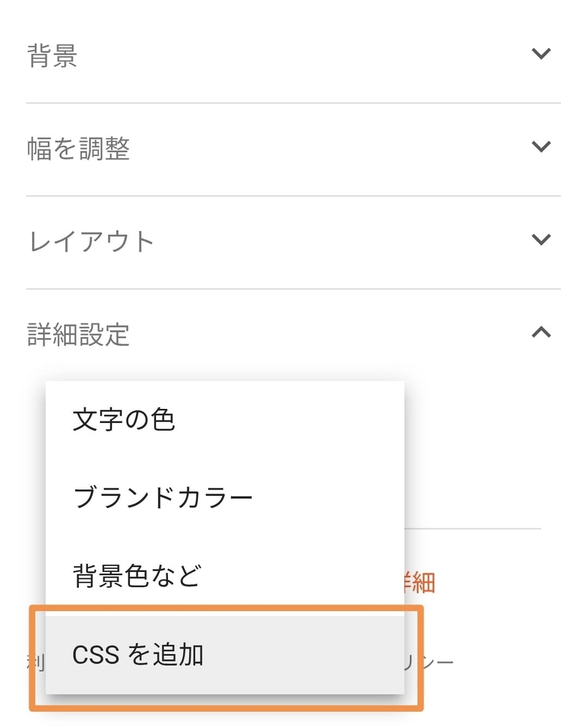The height and width of the screenshot is (728, 587).
Task: Choose 文字の色 from the dropdown list
Action: click(225, 420)
